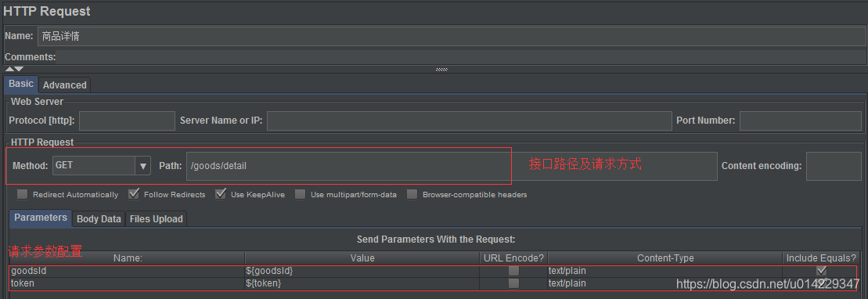Click the Server Name or IP field
868x299 pixels.
point(469,121)
